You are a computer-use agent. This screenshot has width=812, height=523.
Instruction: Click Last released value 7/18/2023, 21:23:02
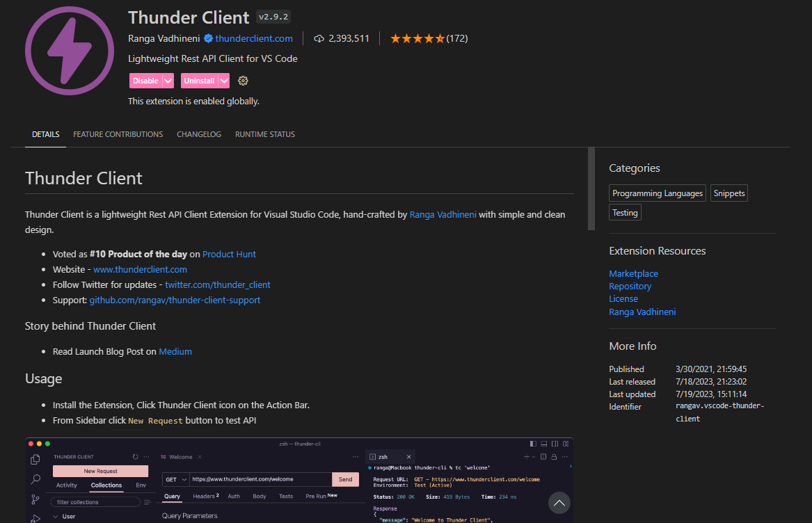[x=711, y=382]
